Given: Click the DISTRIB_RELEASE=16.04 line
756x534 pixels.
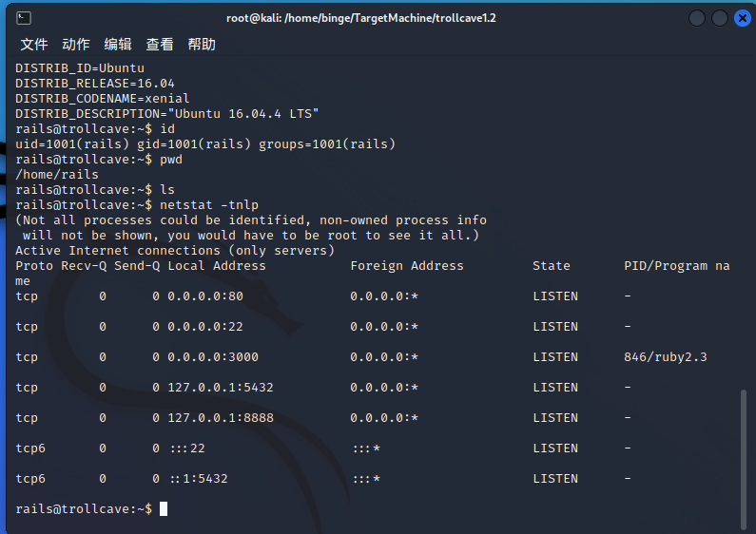Looking at the screenshot, I should tap(95, 84).
